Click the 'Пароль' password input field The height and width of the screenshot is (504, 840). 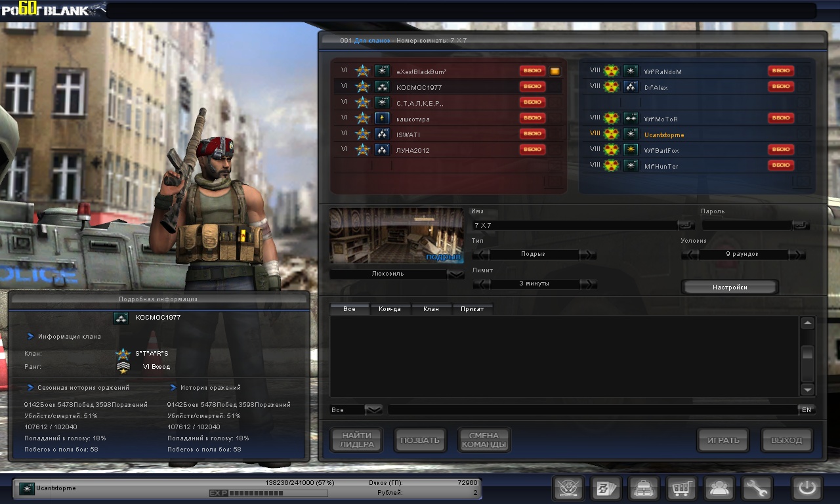click(x=747, y=225)
